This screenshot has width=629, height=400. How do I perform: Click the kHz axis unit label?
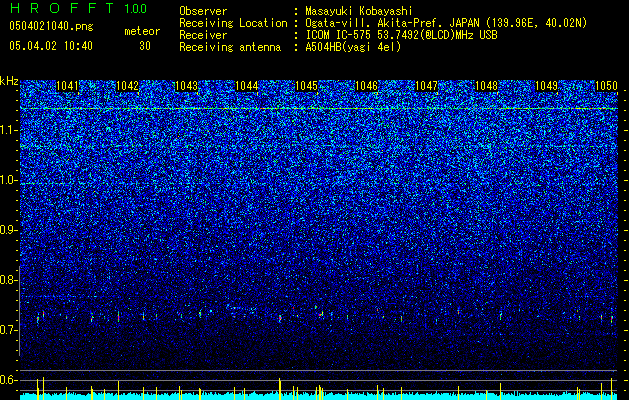pyautogui.click(x=9, y=81)
